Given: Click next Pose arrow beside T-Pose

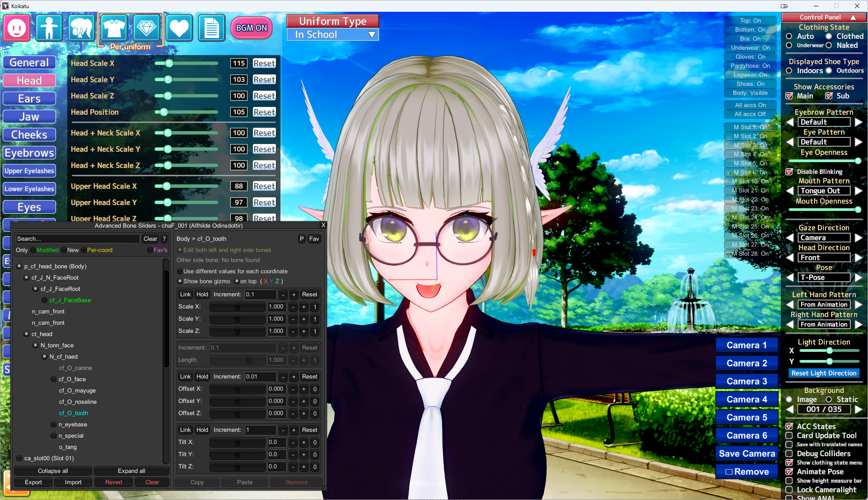Looking at the screenshot, I should [859, 277].
